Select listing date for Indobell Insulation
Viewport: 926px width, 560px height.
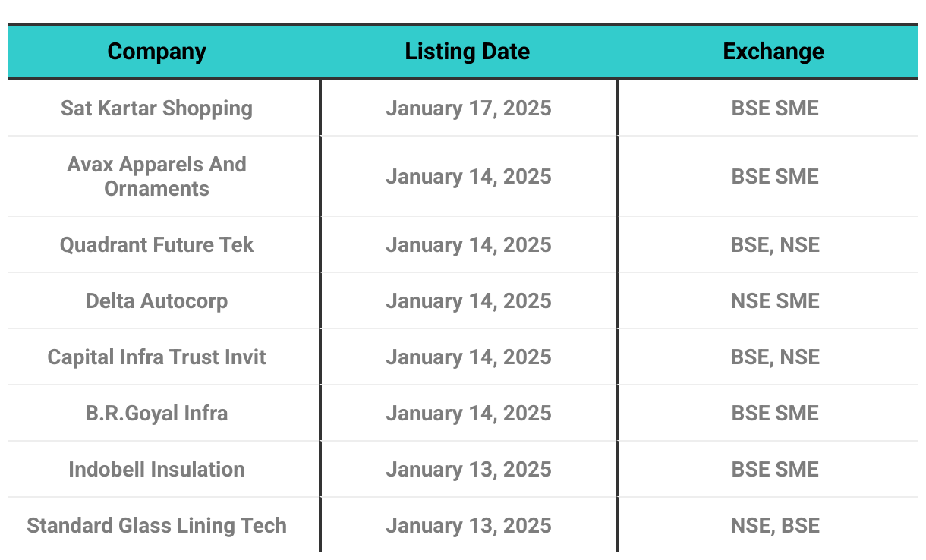[468, 469]
